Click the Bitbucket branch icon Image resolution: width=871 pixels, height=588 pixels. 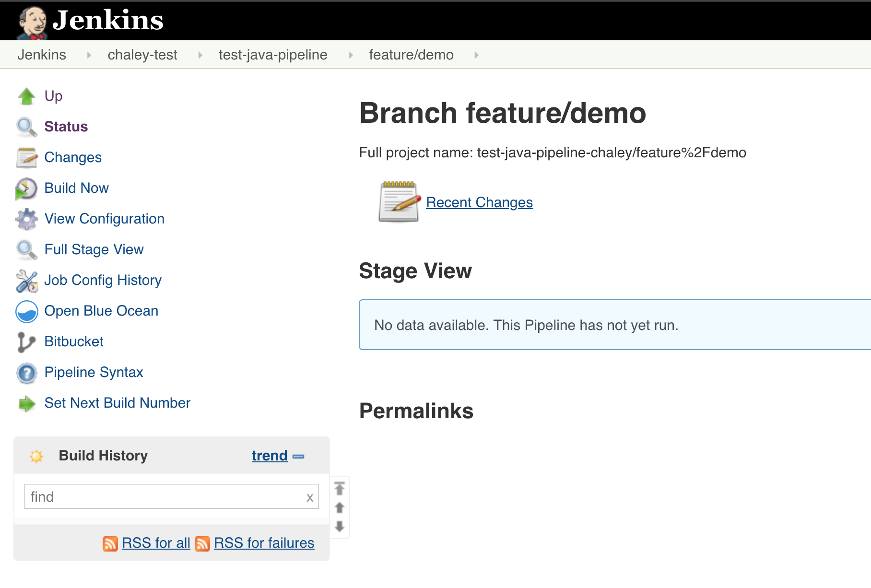coord(26,342)
